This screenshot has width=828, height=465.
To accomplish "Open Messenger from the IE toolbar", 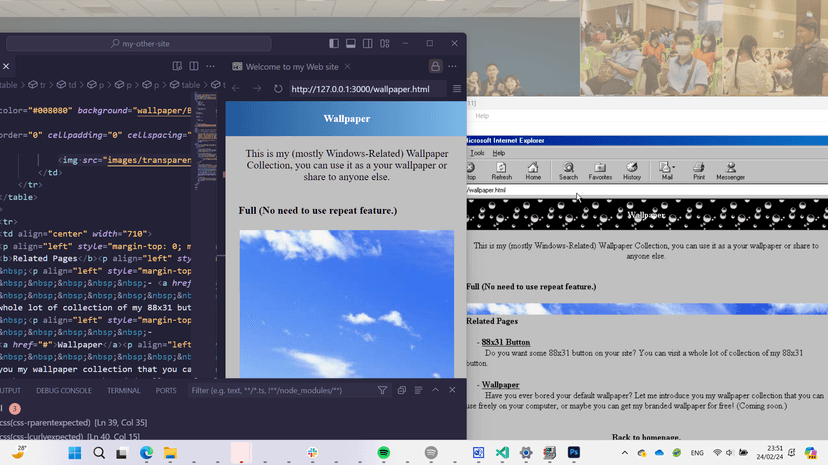I will click(730, 170).
